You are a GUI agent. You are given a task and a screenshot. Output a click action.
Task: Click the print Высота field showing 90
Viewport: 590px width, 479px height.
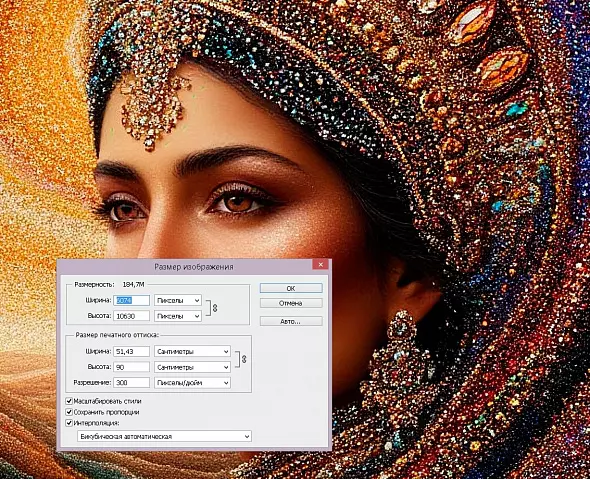click(132, 367)
